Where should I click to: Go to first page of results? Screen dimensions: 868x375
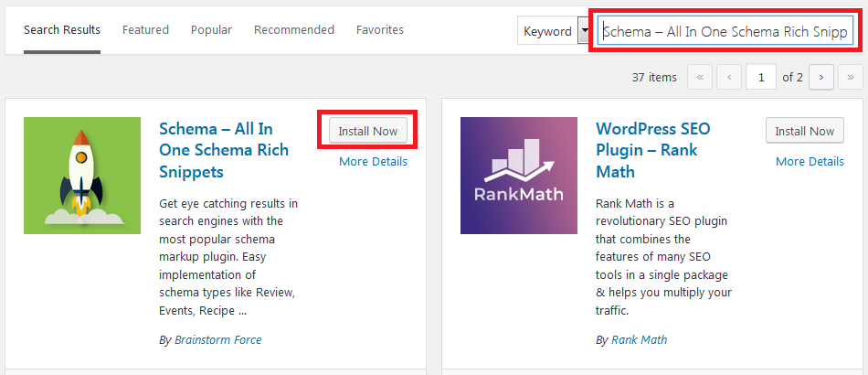[700, 78]
